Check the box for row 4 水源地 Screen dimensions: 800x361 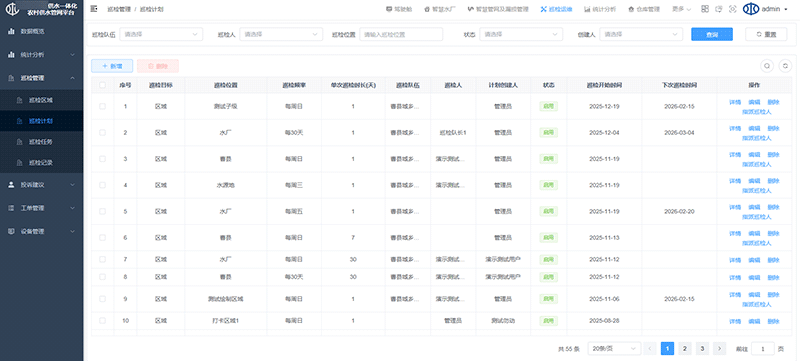(103, 185)
